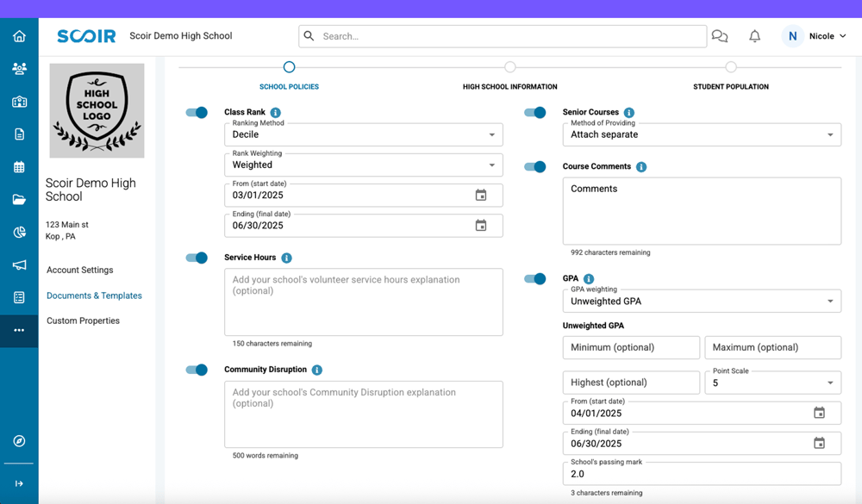Disable the Class Rank toggle

pos(197,113)
